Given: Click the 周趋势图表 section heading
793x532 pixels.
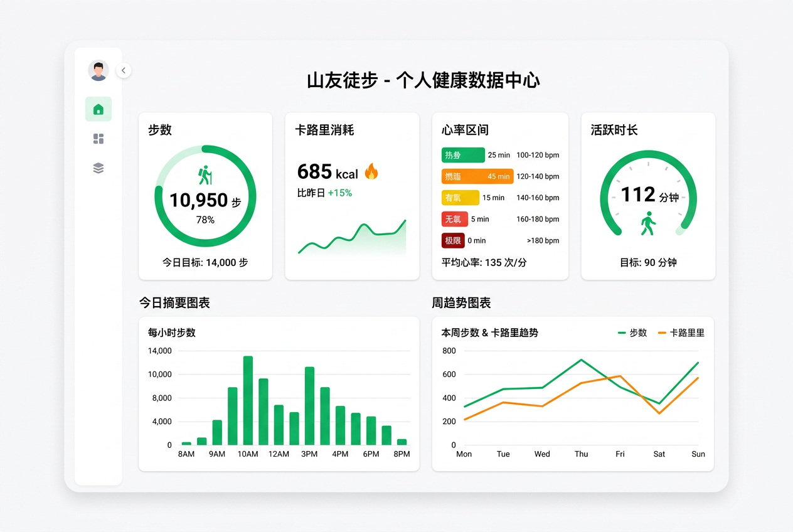Looking at the screenshot, I should pyautogui.click(x=461, y=302).
